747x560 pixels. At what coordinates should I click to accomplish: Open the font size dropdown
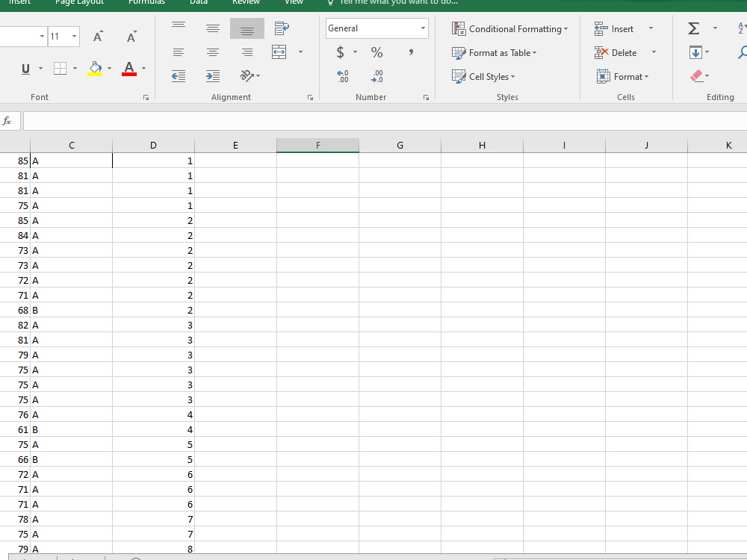74,37
